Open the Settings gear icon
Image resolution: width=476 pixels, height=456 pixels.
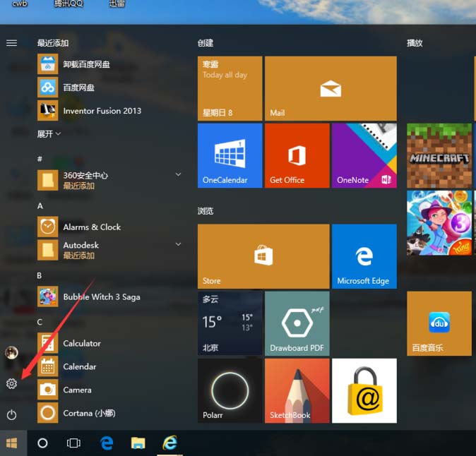(11, 383)
